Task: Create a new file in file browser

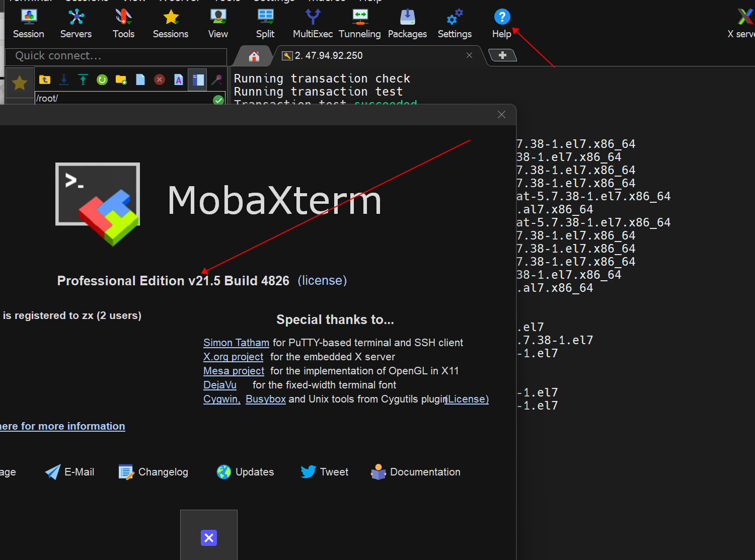Action: 140,79
